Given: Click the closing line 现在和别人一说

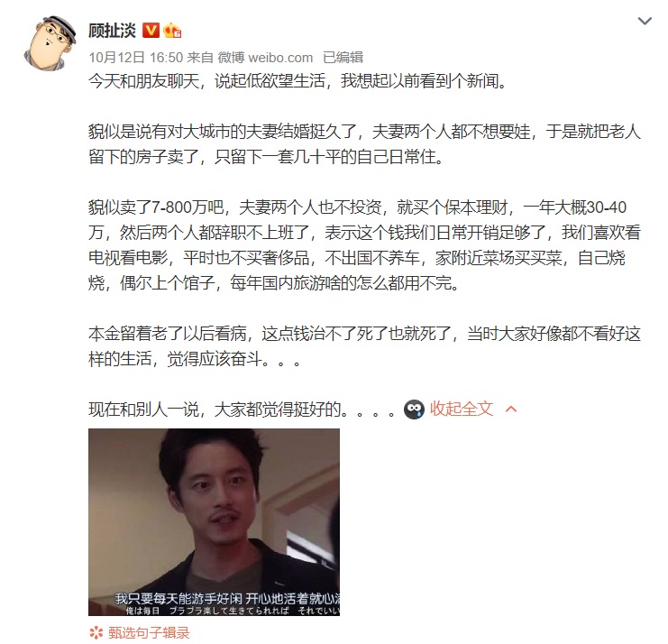Looking at the screenshot, I should click(242, 409).
